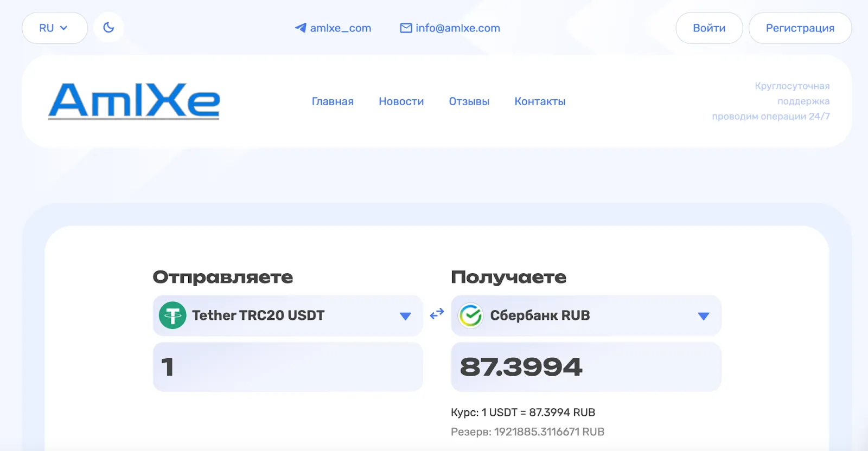Swap currencies with the arrows icon

pos(437,314)
